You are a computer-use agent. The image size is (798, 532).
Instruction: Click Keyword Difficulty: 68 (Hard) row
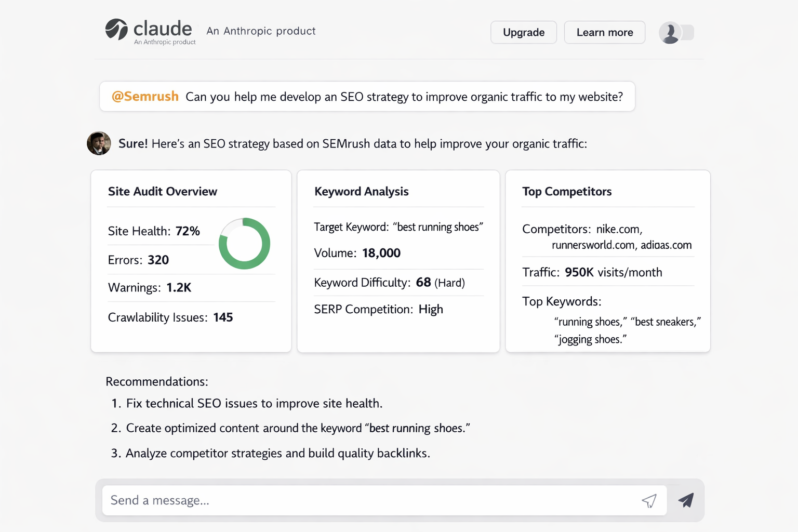[x=390, y=283]
